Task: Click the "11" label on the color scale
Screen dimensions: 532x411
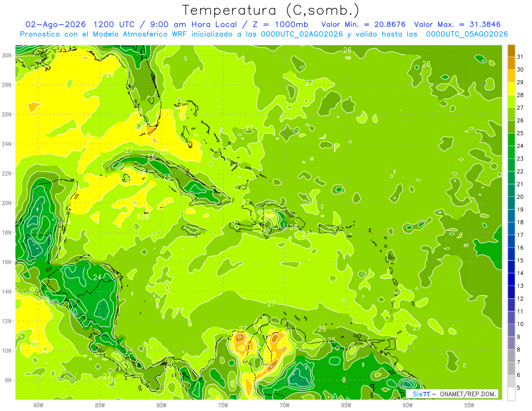Action: (520, 311)
